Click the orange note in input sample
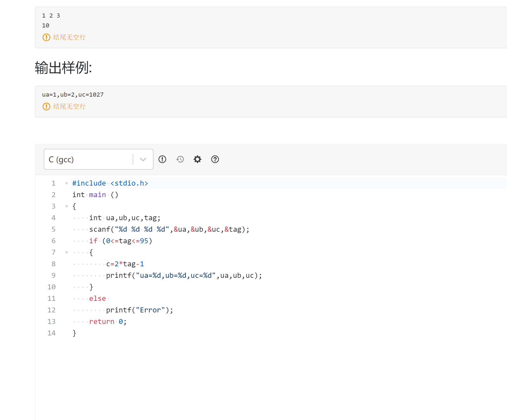The width and height of the screenshot is (507, 420). tap(69, 37)
